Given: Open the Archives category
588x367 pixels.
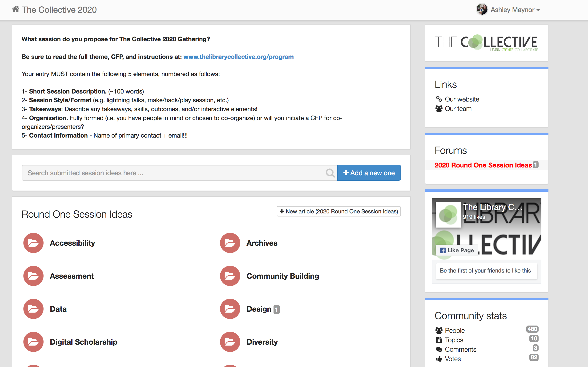Looking at the screenshot, I should point(262,243).
